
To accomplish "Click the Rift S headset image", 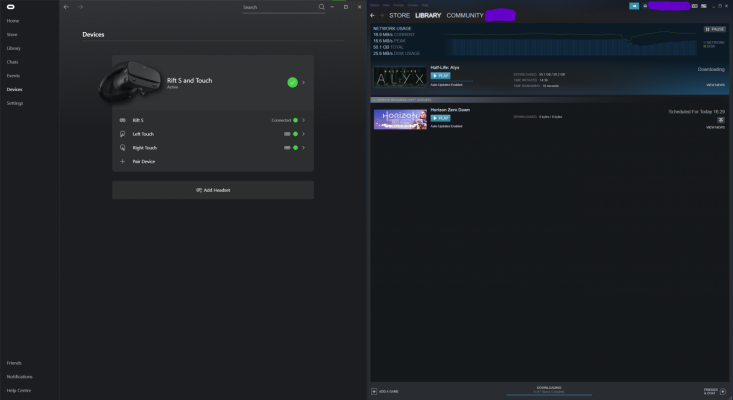I will coord(129,80).
